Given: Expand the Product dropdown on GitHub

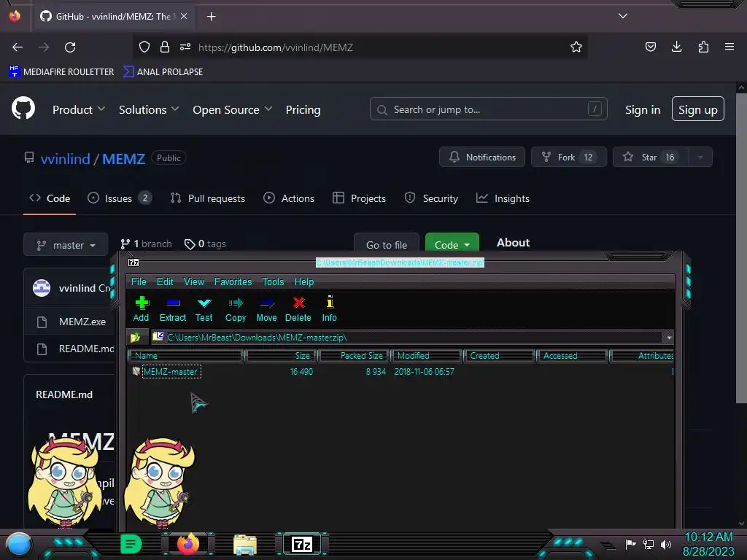Looking at the screenshot, I should (x=79, y=109).
